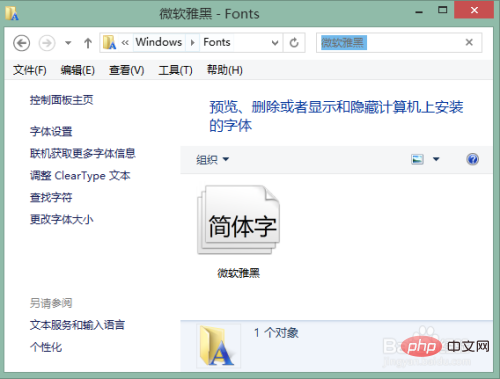Open the 帮助(H) menu
Screen dimensions: 500x379
[225, 70]
